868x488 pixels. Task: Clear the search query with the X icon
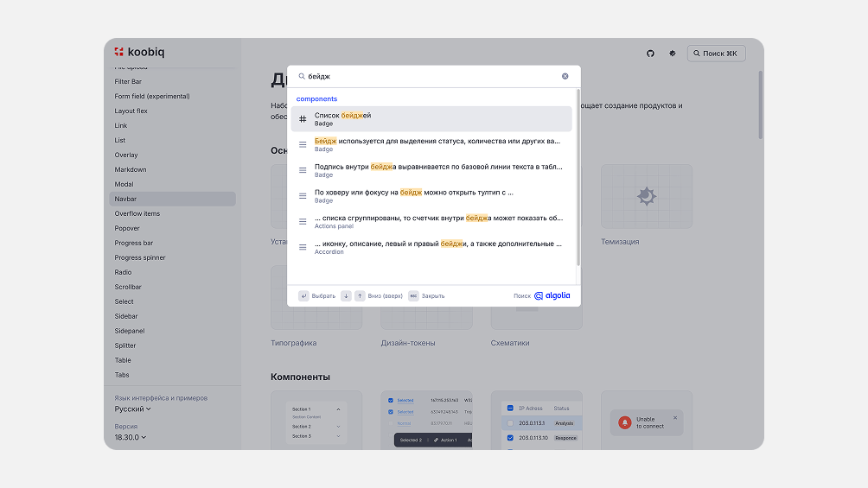coord(565,76)
